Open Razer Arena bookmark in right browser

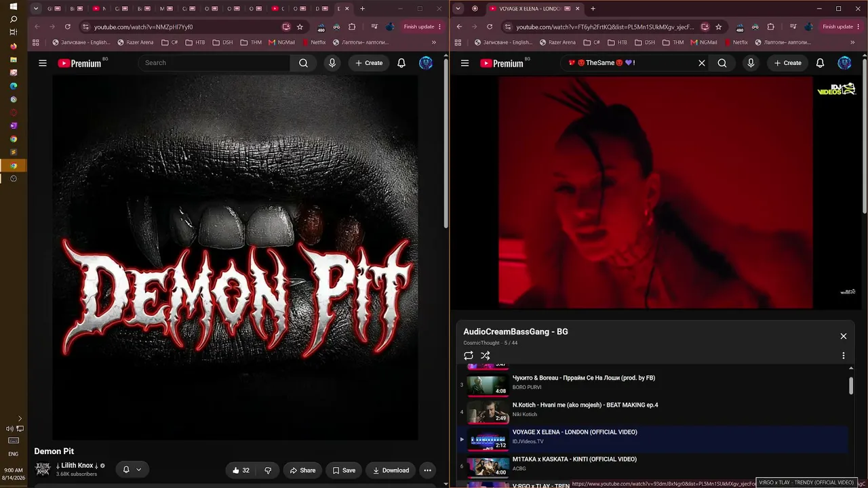click(557, 42)
